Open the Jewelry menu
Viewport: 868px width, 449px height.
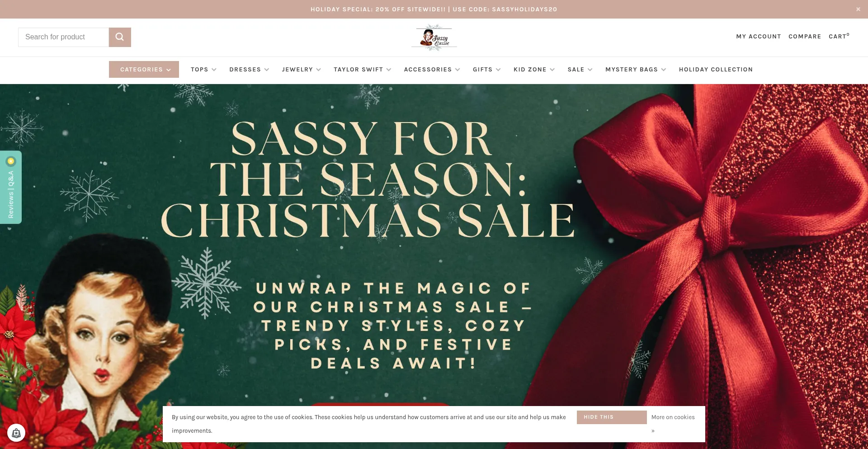(x=301, y=70)
